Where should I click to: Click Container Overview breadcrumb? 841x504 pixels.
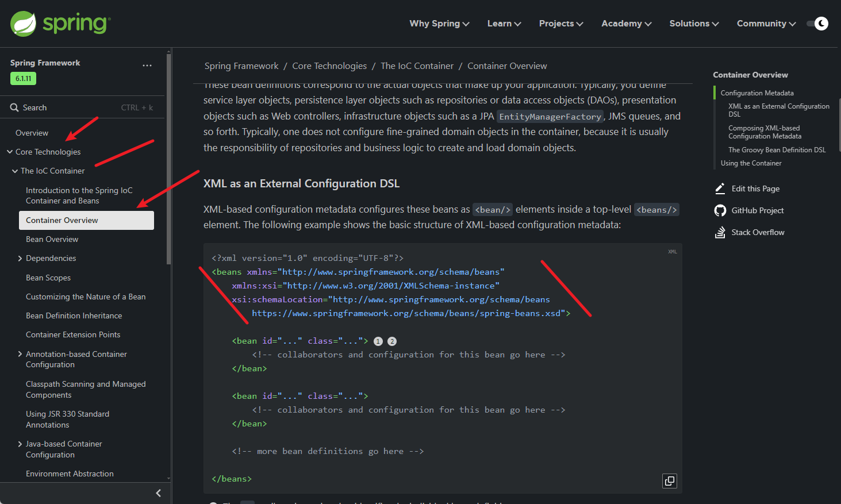507,66
